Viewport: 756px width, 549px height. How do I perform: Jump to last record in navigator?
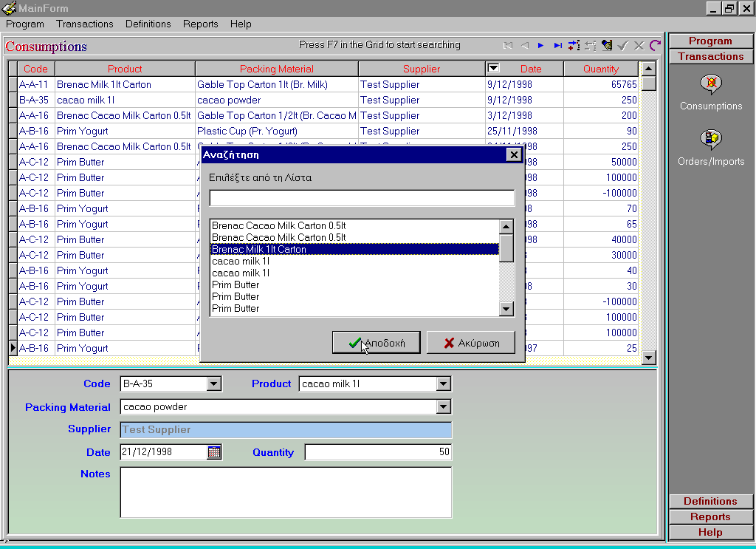tap(558, 46)
